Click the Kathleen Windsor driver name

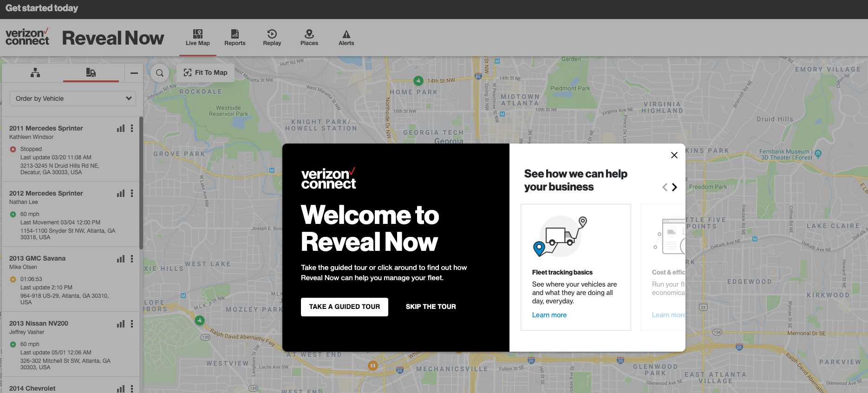pos(31,137)
